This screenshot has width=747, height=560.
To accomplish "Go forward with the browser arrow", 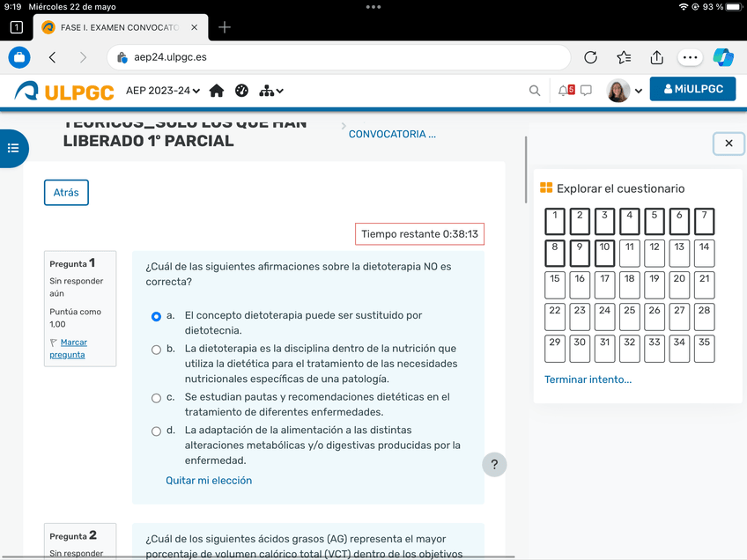I will click(x=83, y=57).
